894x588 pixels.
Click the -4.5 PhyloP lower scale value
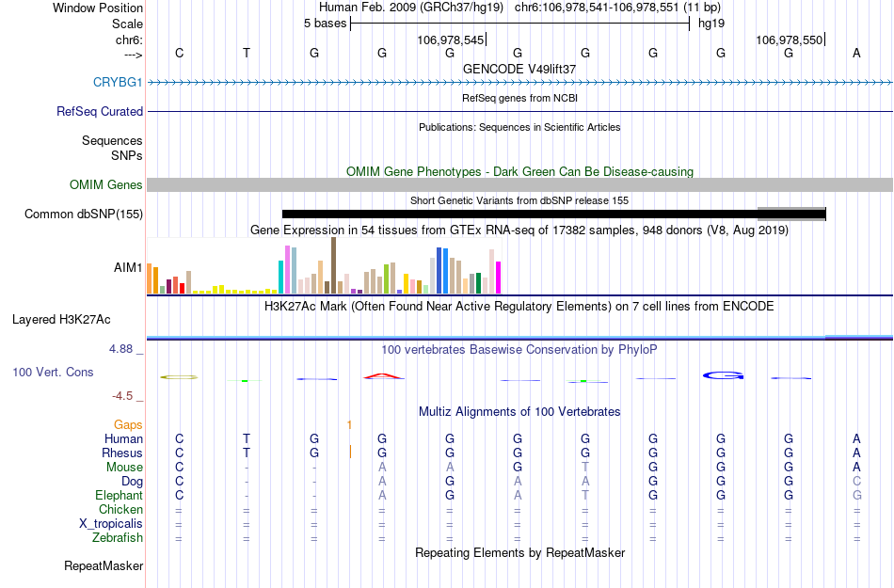point(122,395)
